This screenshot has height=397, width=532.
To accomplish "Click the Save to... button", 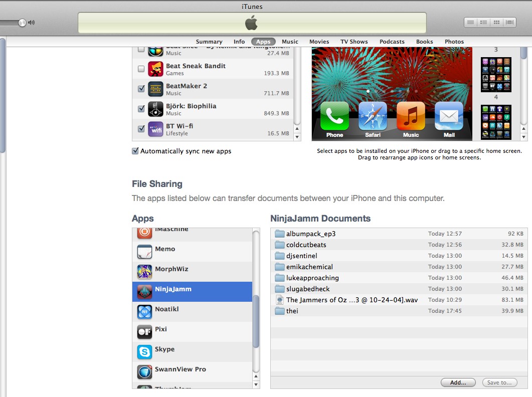I will pyautogui.click(x=499, y=382).
